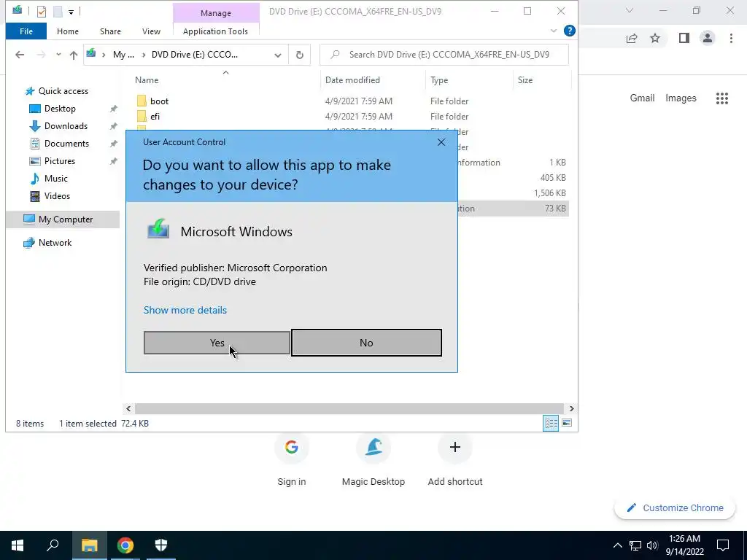Image resolution: width=747 pixels, height=560 pixels.
Task: Open Explorer help question mark
Action: [569, 31]
